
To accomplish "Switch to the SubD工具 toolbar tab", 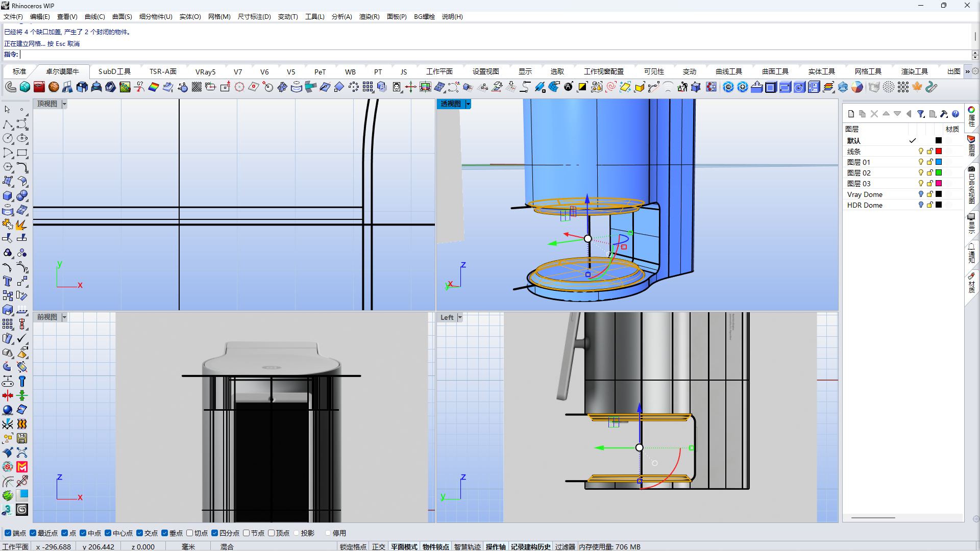I will coord(114,71).
